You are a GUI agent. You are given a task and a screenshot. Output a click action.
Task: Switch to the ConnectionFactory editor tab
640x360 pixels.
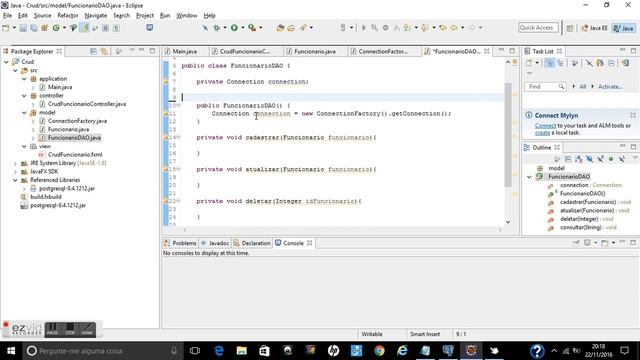click(x=384, y=51)
